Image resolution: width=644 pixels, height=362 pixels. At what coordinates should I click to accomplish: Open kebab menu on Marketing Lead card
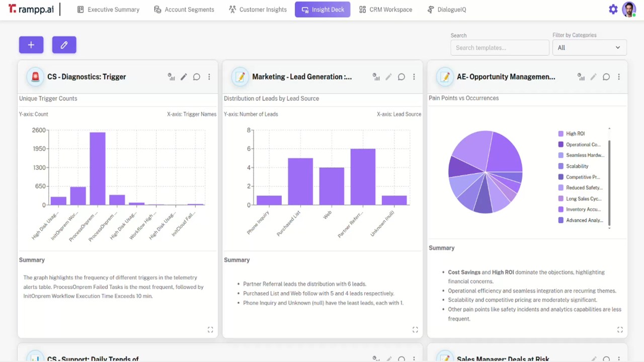click(x=414, y=77)
